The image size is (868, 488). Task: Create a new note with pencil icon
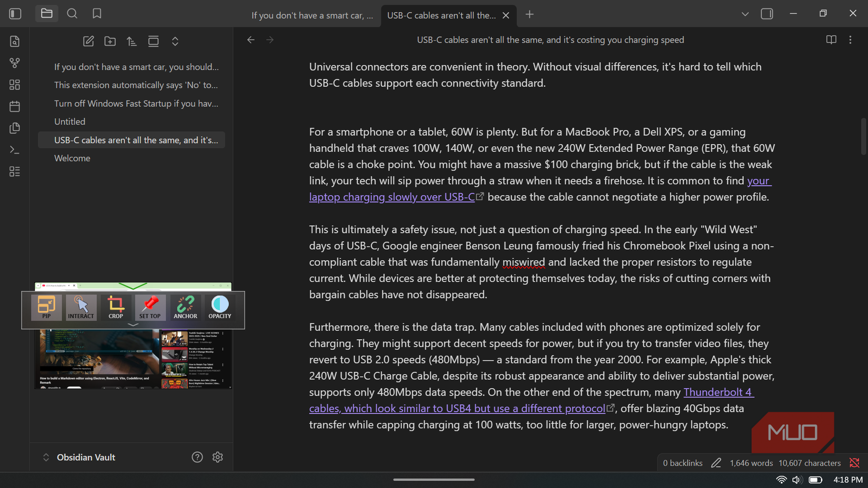(88, 42)
